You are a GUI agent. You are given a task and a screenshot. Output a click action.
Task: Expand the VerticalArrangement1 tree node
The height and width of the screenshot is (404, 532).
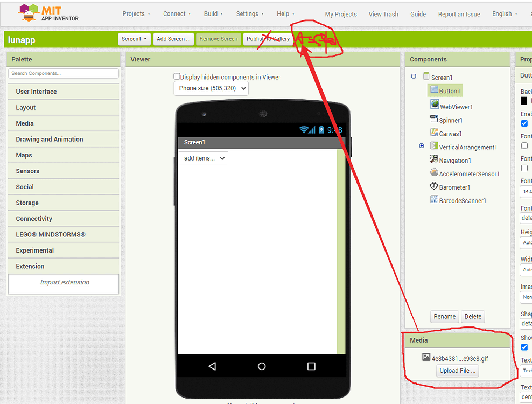tap(422, 146)
